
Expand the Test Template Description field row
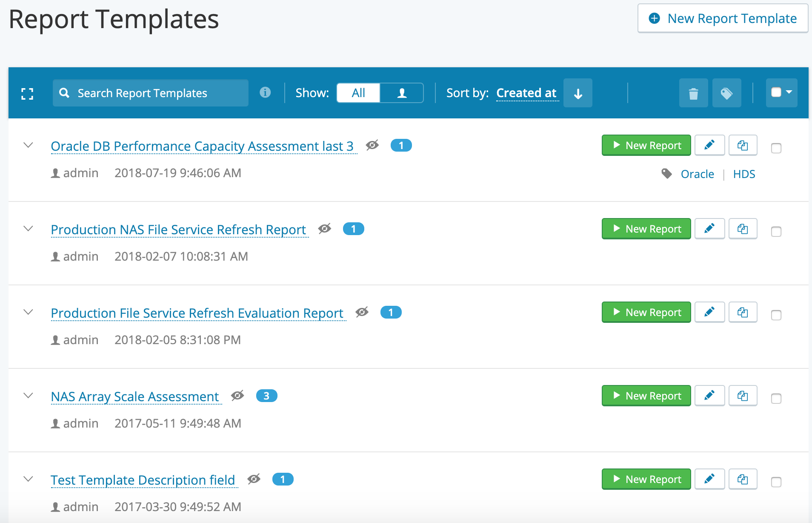point(28,479)
